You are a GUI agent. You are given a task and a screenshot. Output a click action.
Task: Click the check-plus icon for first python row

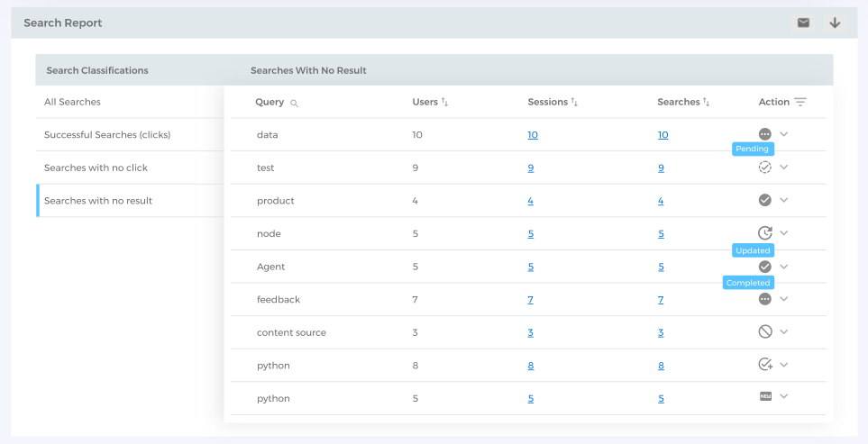pyautogui.click(x=765, y=365)
